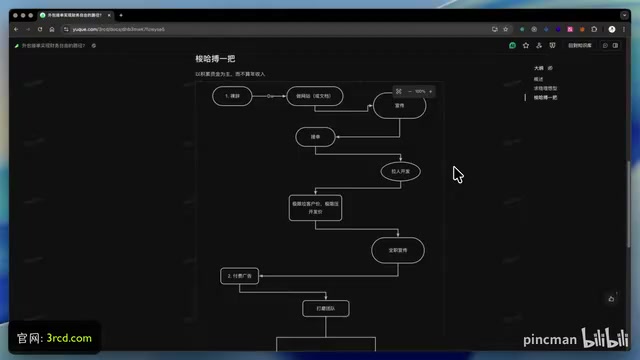Open the extensions puzzle-piece menu
This screenshot has width=640, height=360.
pos(594,29)
